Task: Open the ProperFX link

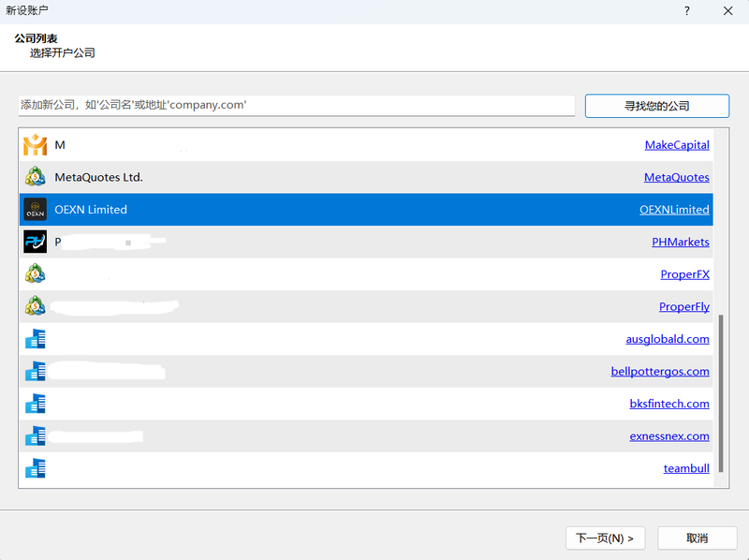Action: (x=685, y=274)
